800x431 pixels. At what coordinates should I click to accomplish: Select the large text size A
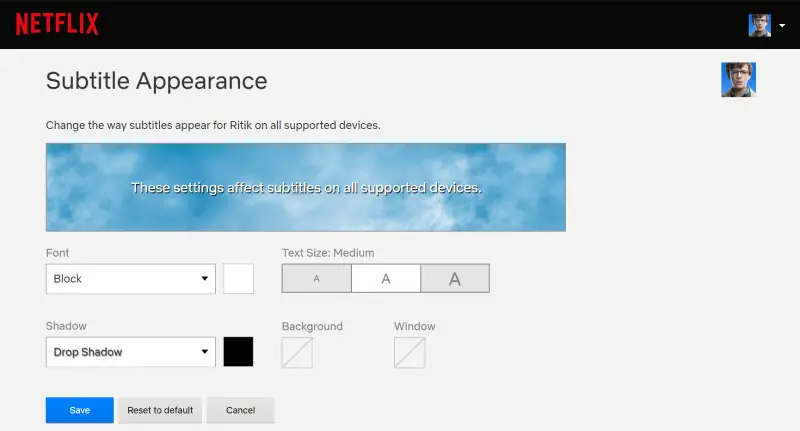(x=455, y=278)
